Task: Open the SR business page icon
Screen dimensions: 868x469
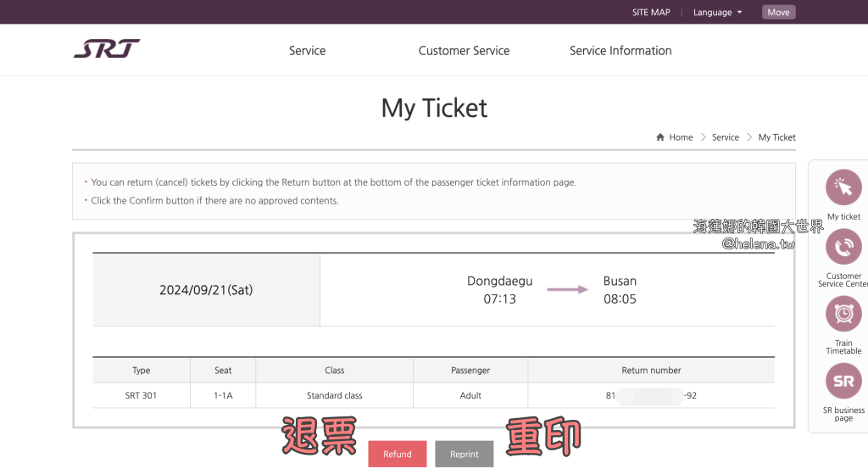Action: coord(843,381)
